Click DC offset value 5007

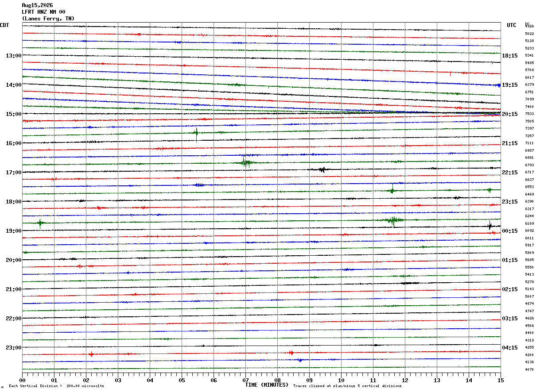coord(529,296)
